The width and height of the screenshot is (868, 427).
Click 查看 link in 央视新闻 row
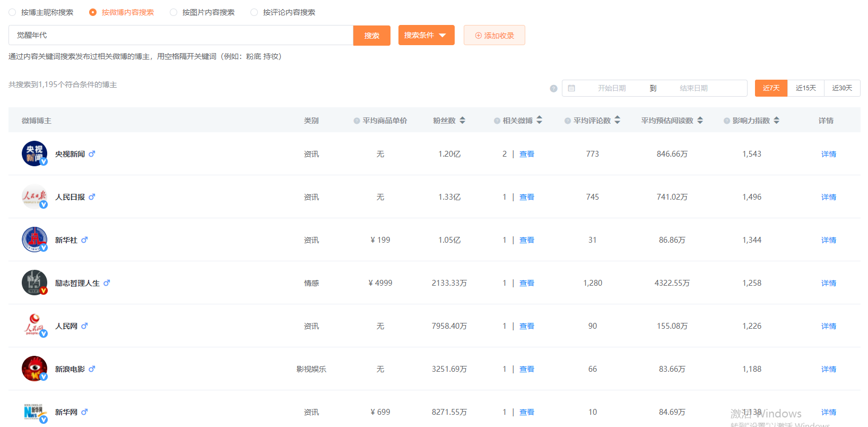(527, 154)
